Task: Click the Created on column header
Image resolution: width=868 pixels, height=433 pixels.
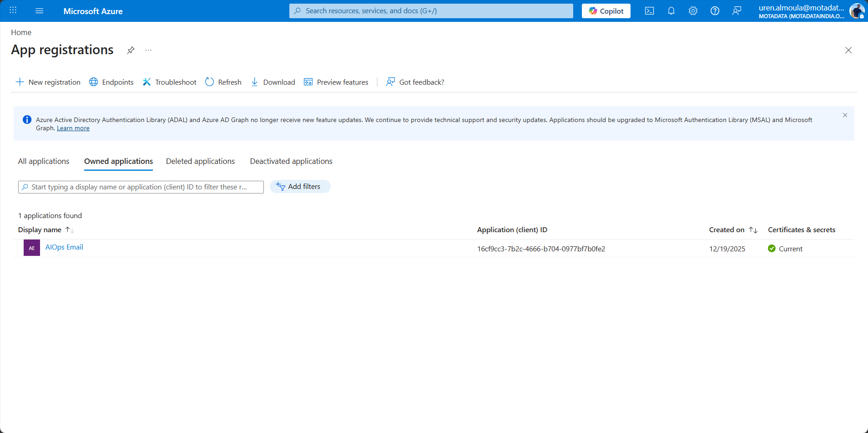Action: coord(727,230)
